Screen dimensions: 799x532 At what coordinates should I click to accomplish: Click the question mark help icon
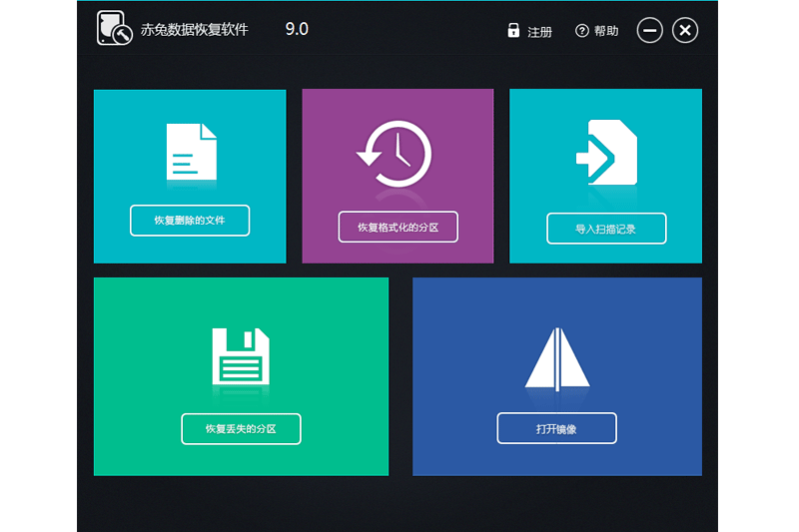581,31
